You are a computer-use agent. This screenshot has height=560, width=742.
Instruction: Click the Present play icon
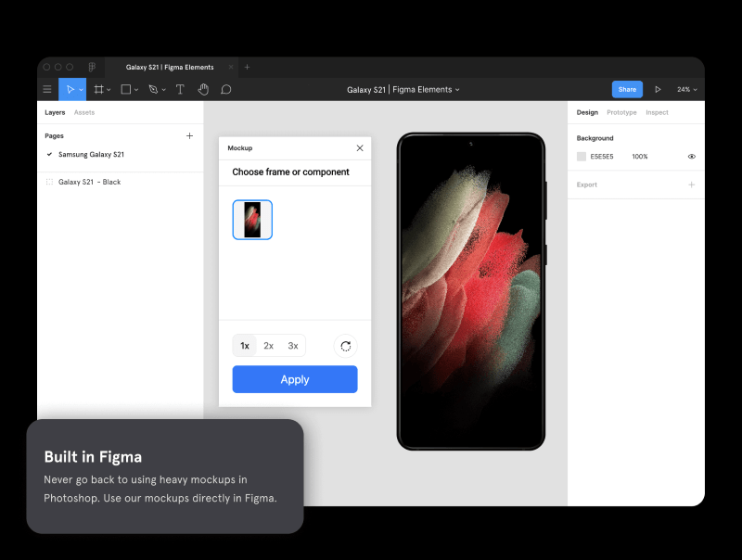[x=658, y=90]
